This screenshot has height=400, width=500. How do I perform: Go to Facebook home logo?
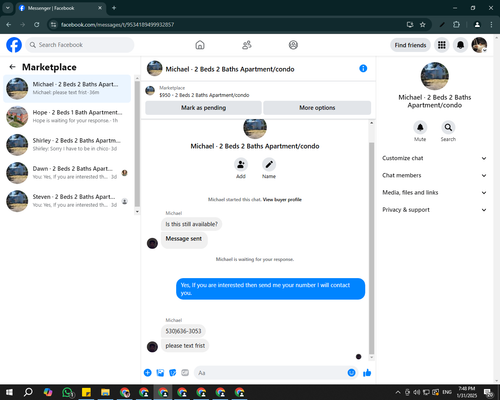click(14, 45)
